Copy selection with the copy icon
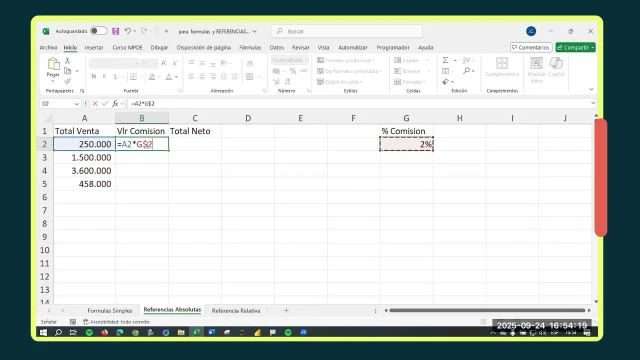Image resolution: width=640 pixels, height=360 pixels. click(x=68, y=71)
